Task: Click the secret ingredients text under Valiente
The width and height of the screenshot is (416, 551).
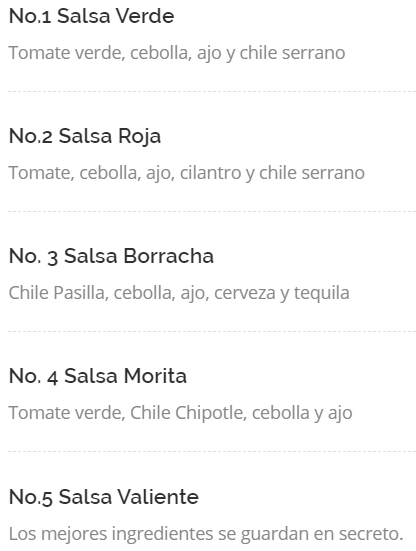Action: pyautogui.click(x=206, y=533)
